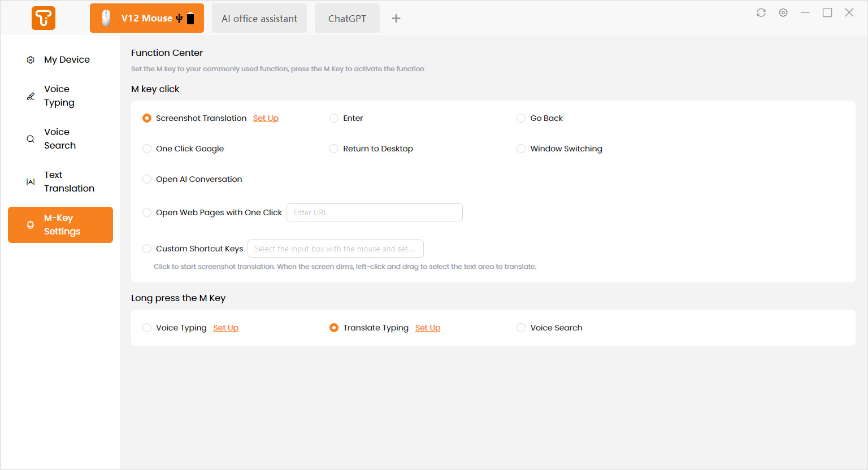Viewport: 868px width, 470px height.
Task: Switch to the AI office assistant tab
Action: 259,19
